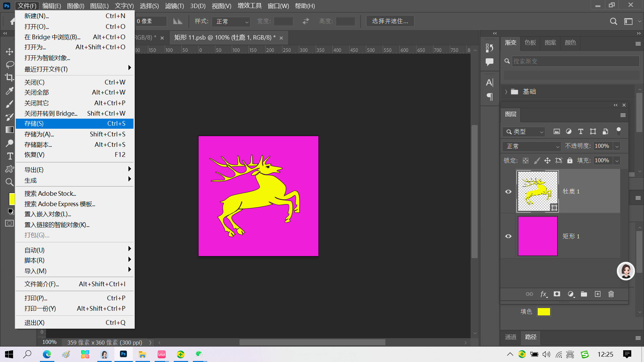
Task: Add a layer mask icon
Action: coord(557,294)
